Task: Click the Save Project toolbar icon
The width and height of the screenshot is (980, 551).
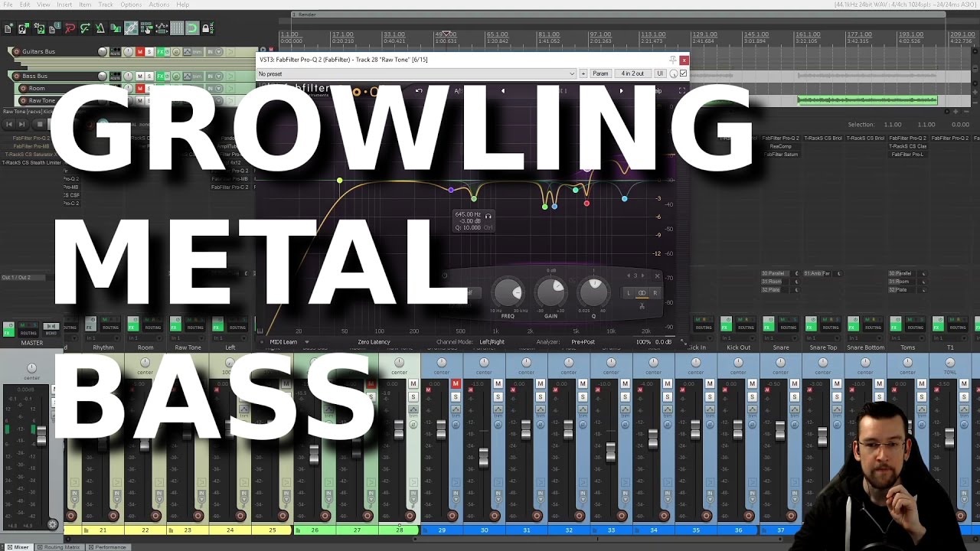Action: tap(39, 28)
